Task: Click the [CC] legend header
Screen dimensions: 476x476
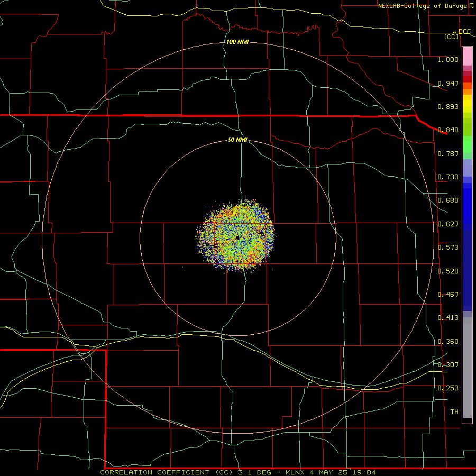Action: (x=452, y=36)
